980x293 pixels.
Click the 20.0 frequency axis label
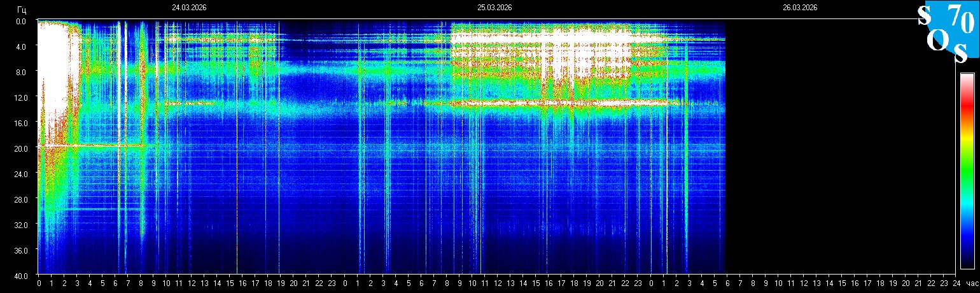[x=20, y=148]
